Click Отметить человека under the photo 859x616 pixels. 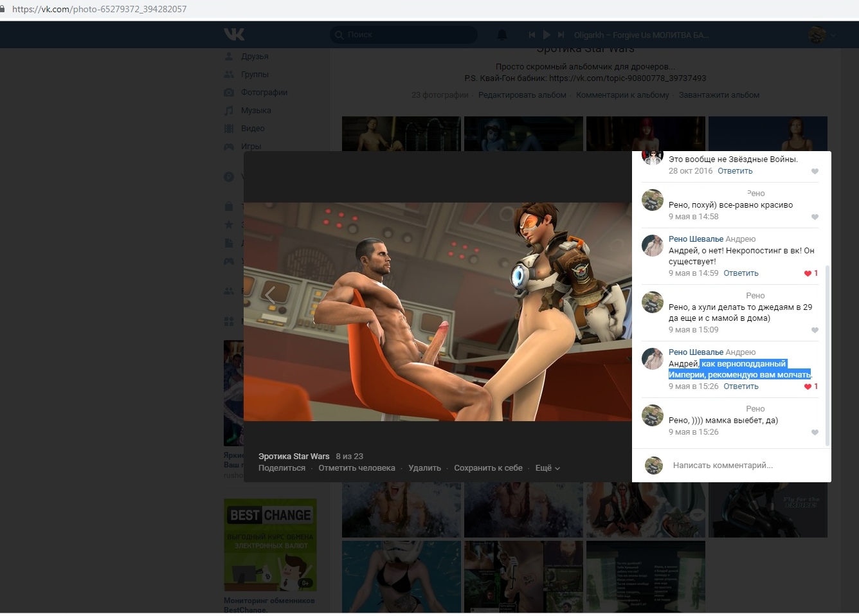[x=357, y=468]
